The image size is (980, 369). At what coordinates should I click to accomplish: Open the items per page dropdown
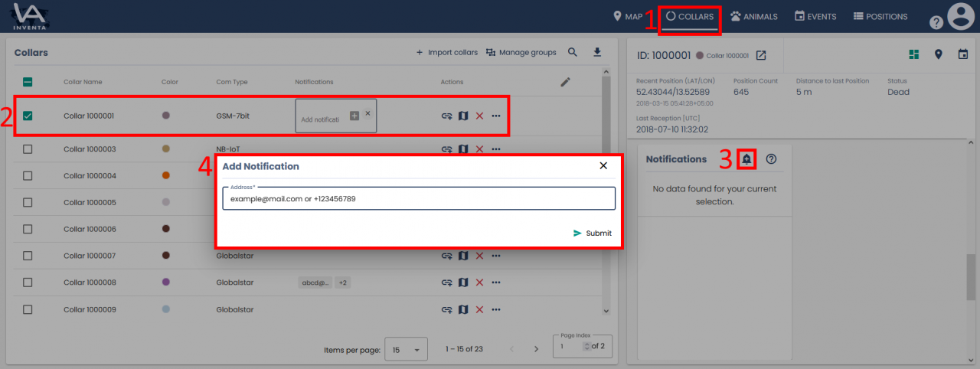pos(406,350)
